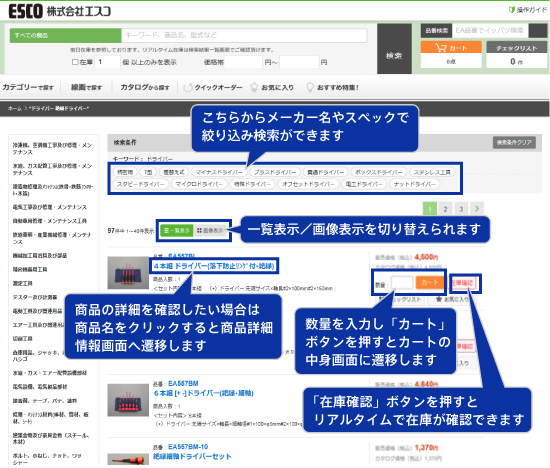
Task: Open the 6本組 [+ -]ドライバー product link
Action: click(203, 393)
